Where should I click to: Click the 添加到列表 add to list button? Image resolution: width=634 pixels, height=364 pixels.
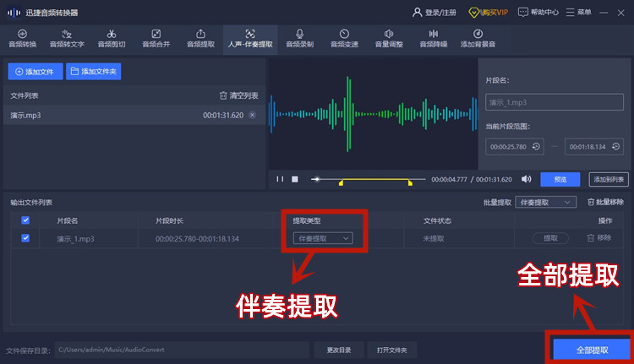[x=609, y=179]
